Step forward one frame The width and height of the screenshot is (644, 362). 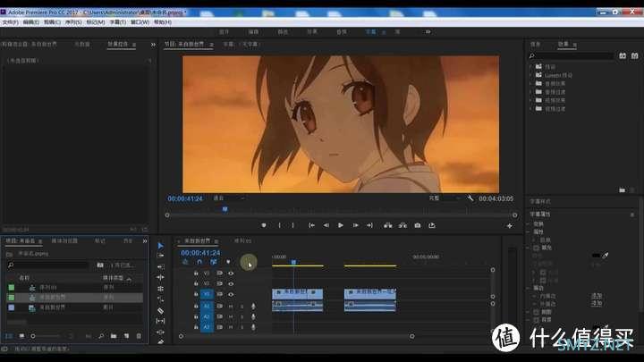(355, 225)
